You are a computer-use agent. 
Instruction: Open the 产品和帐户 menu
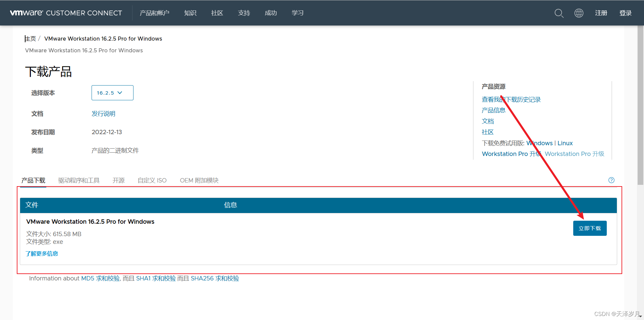pos(154,13)
